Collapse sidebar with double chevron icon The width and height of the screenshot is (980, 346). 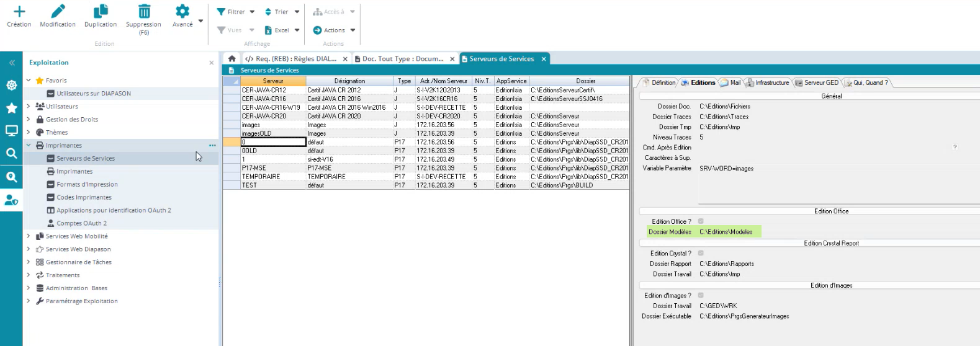[x=11, y=63]
